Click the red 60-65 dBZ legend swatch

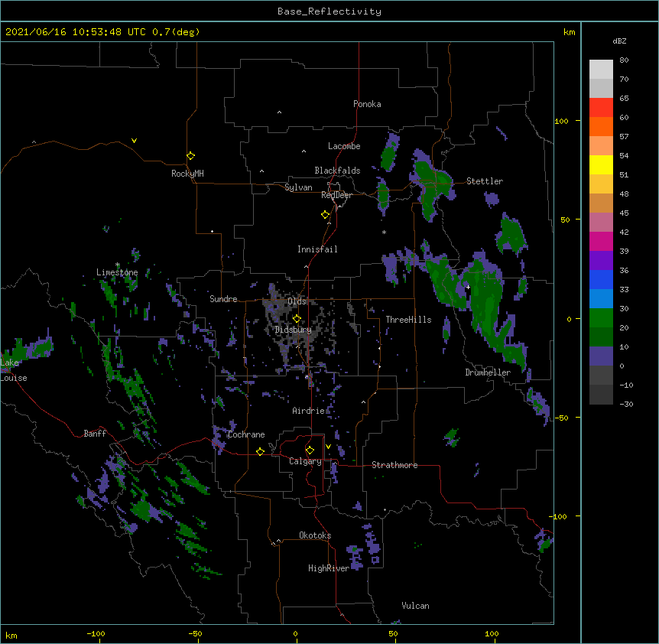(601, 108)
